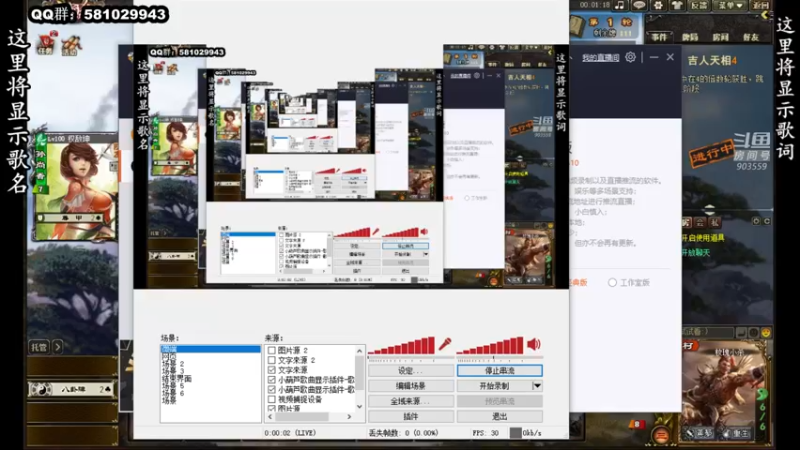800x450 pixels.
Task: Click the 反馈 button in game top bar
Action: (699, 5)
